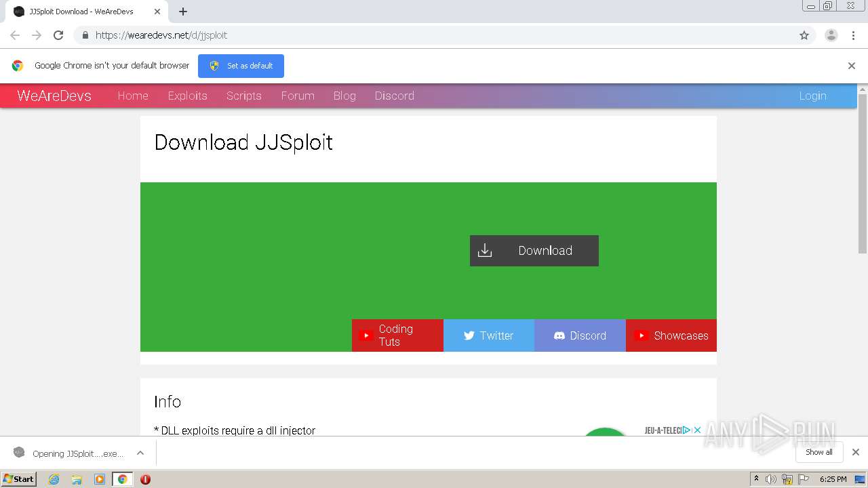Image resolution: width=868 pixels, height=488 pixels.
Task: Dismiss the default browser notification bar
Action: pyautogui.click(x=852, y=66)
